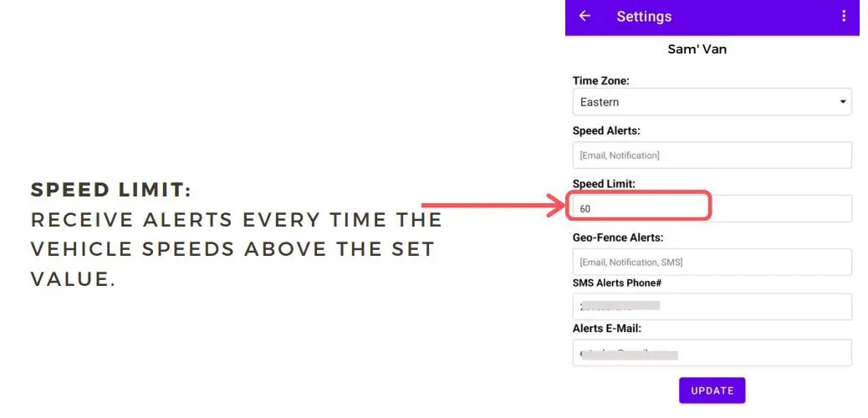Open the three-dot more options menu

click(x=844, y=17)
